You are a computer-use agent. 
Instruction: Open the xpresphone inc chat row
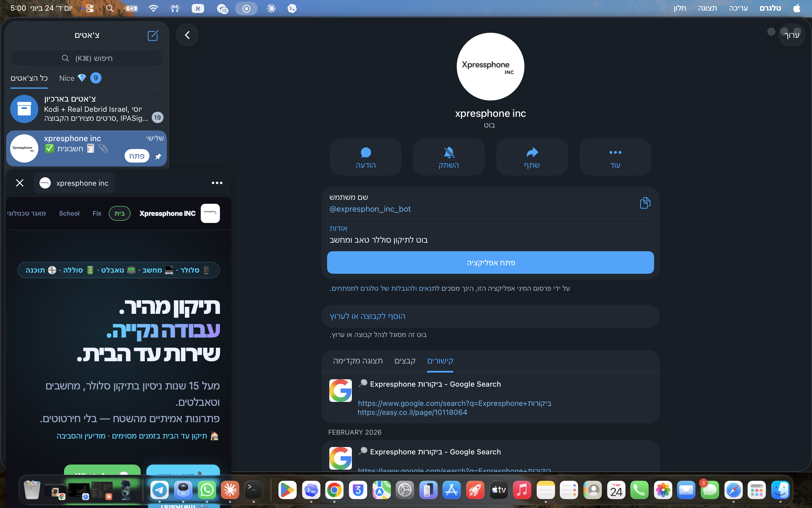click(87, 148)
